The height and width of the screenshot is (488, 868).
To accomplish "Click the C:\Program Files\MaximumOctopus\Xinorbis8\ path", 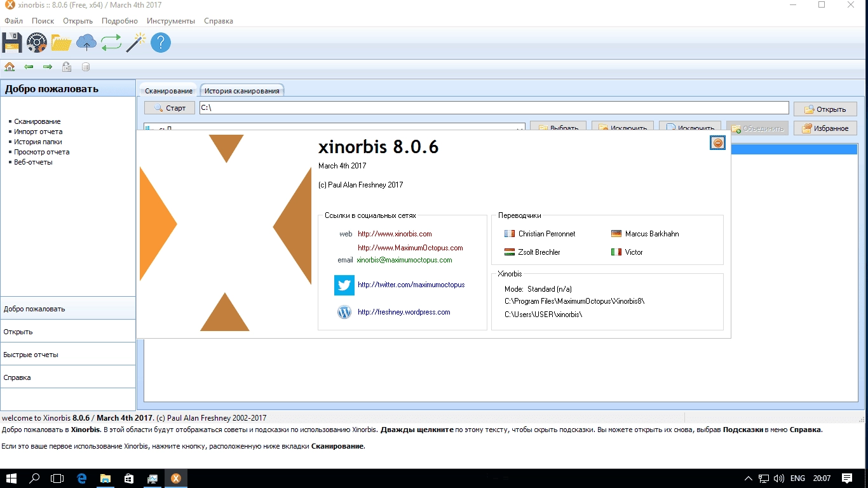I will pos(574,301).
